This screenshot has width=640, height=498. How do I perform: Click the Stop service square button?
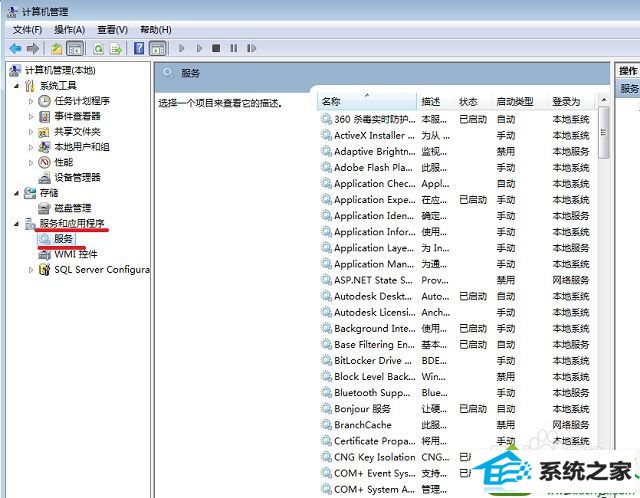click(216, 49)
